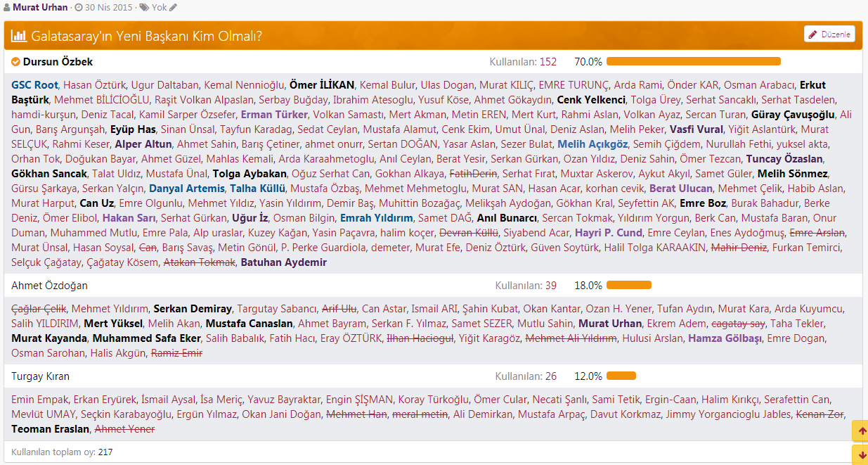Open Hakan Sarı voter profile
This screenshot has height=465, width=868.
pos(129,218)
